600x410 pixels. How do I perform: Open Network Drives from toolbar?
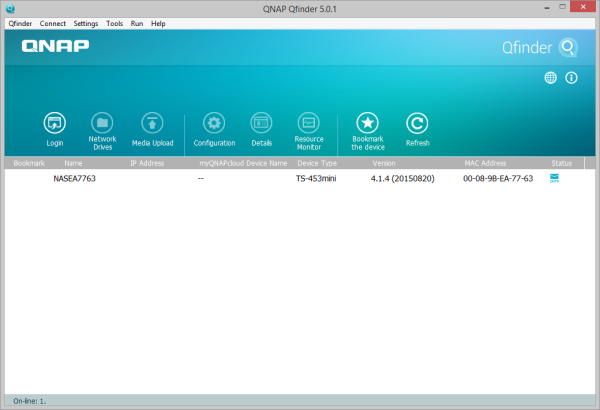[x=103, y=123]
